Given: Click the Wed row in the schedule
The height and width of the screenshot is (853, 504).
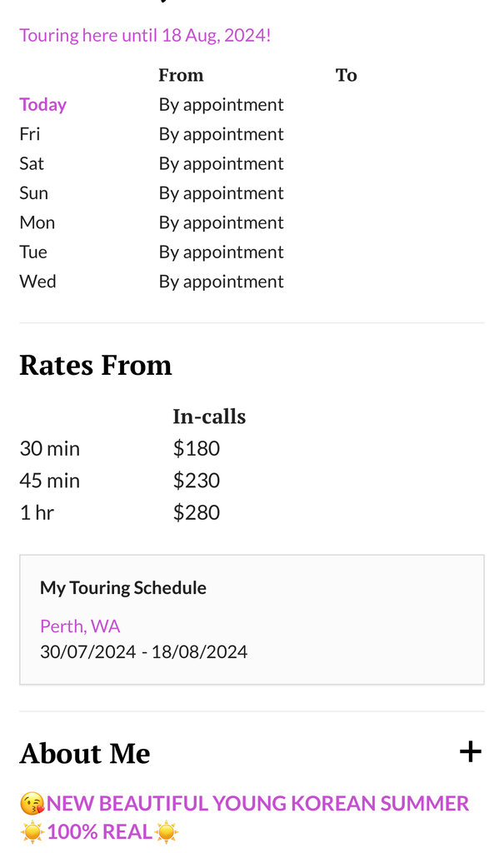Looking at the screenshot, I should coord(37,282).
